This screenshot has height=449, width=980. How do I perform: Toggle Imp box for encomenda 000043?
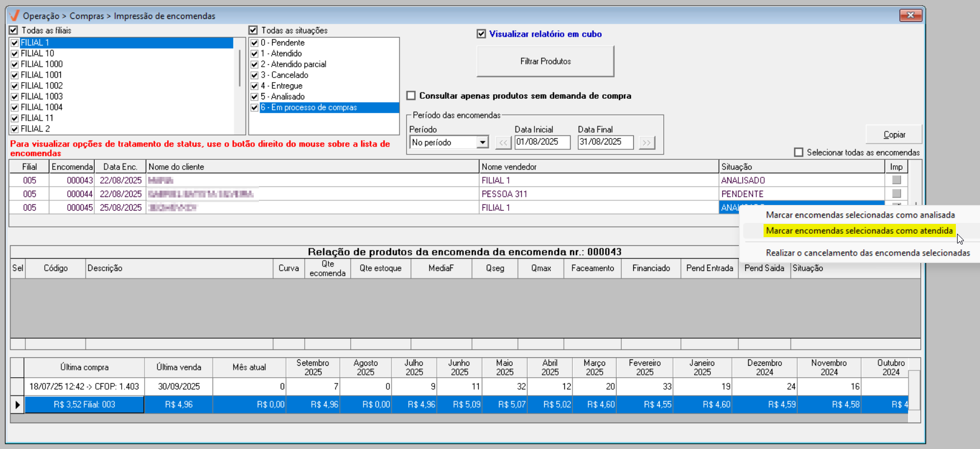click(x=896, y=180)
